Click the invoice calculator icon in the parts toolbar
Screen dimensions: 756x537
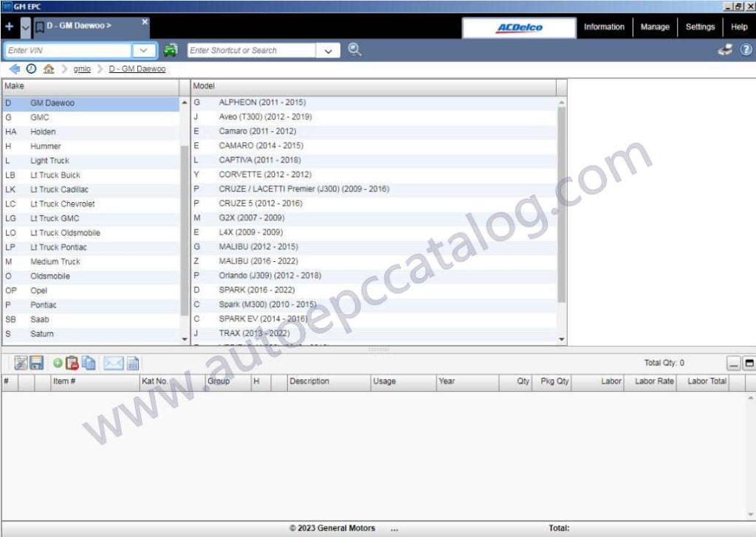tap(132, 361)
